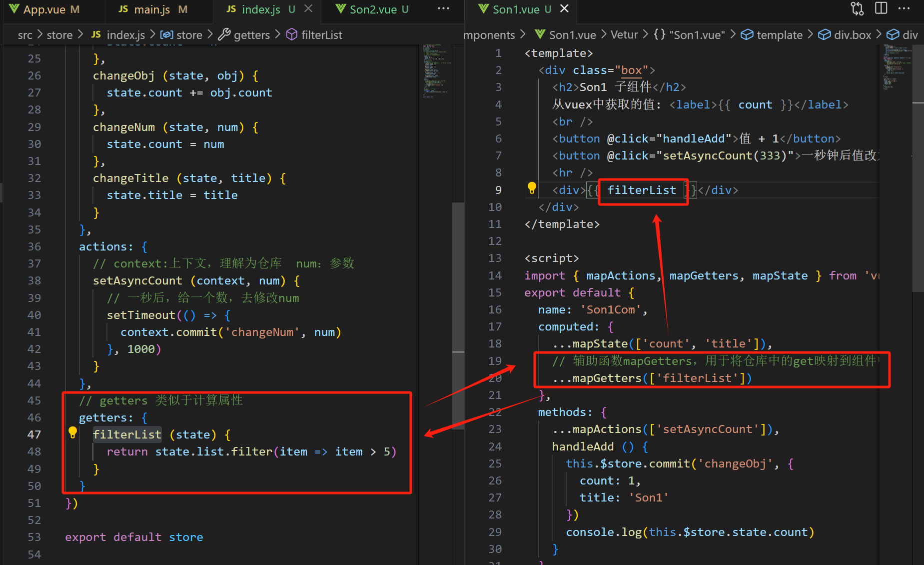Click the actions keyword on line 36
924x565 pixels.
coord(102,247)
